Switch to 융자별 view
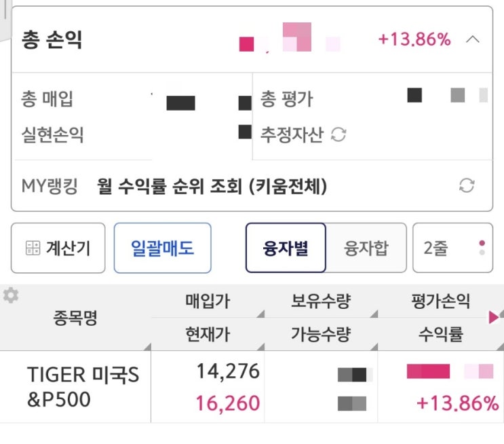The image size is (504, 444). click(286, 248)
